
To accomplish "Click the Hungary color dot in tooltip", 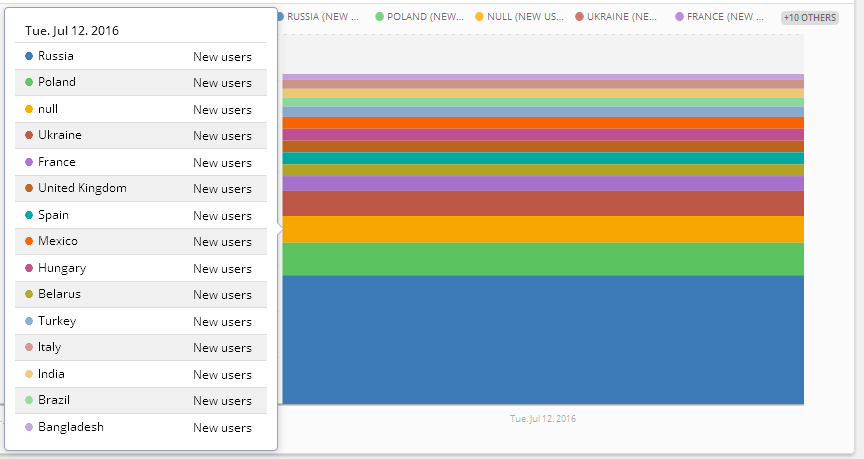I will click(x=29, y=268).
